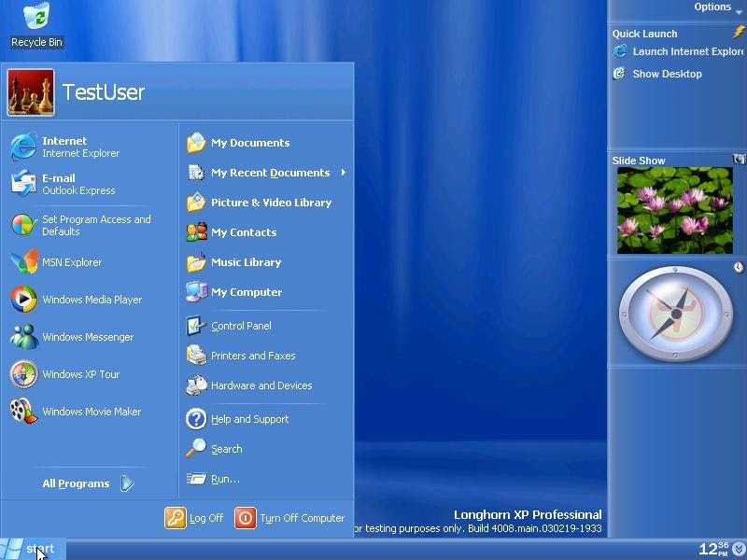Click the My Recent Documents icon
The width and height of the screenshot is (747, 560).
(x=196, y=173)
